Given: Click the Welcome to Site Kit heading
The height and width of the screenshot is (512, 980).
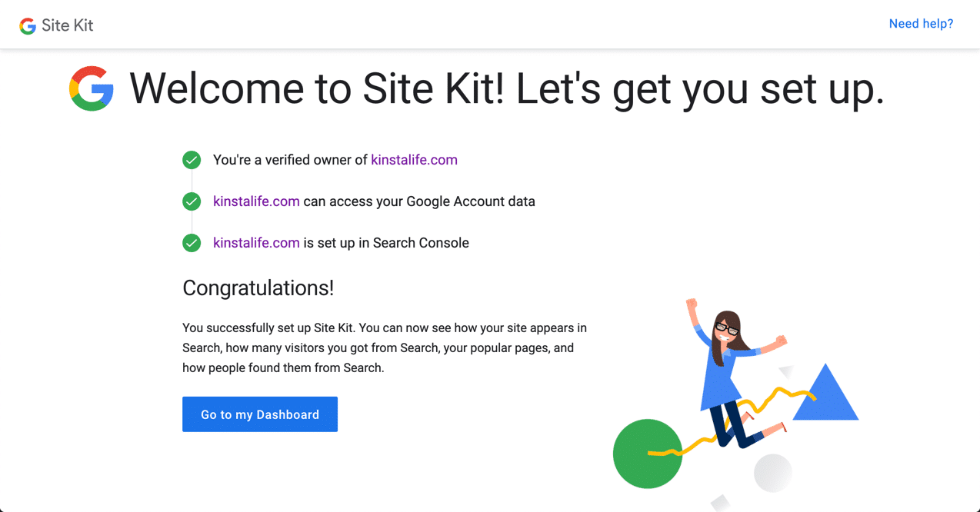Looking at the screenshot, I should (x=508, y=88).
